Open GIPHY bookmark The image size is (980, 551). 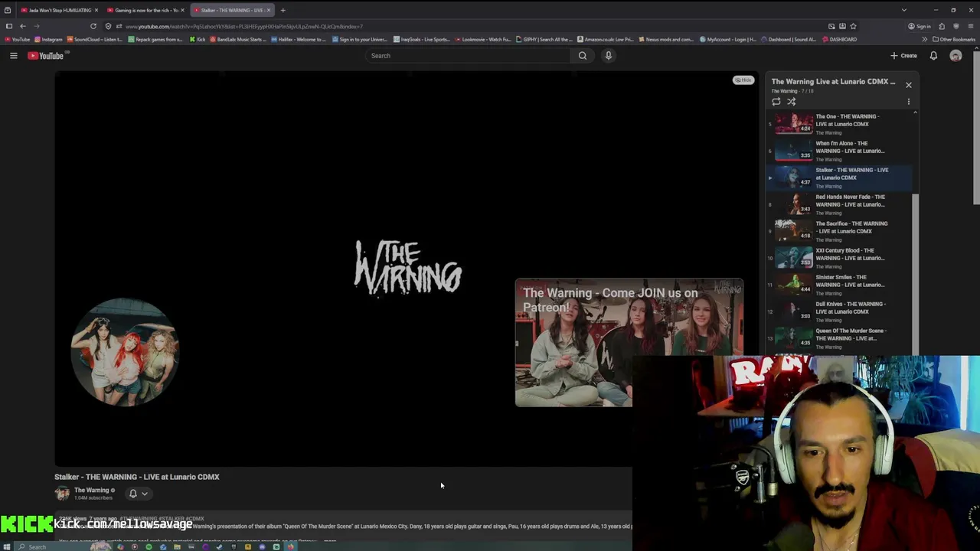click(544, 39)
